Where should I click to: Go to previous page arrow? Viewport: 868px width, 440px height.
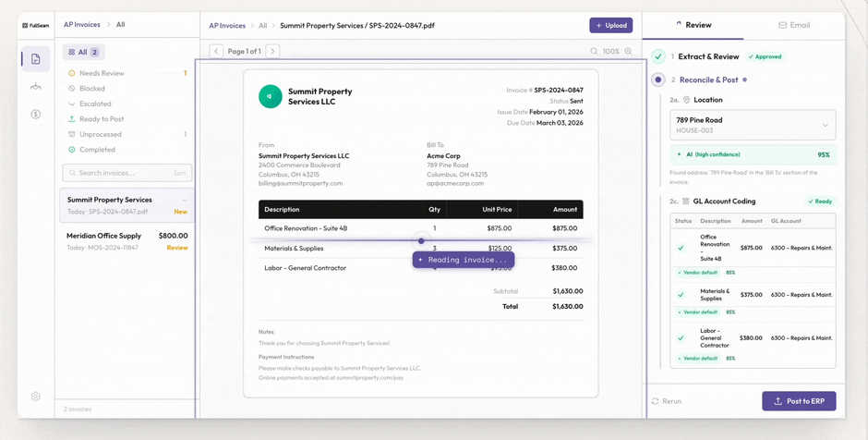click(x=216, y=52)
